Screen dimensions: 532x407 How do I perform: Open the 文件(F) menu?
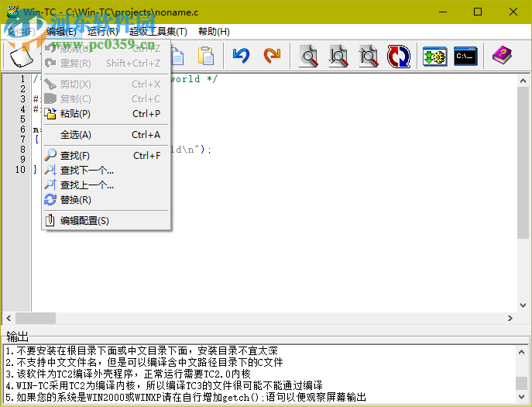[x=21, y=32]
